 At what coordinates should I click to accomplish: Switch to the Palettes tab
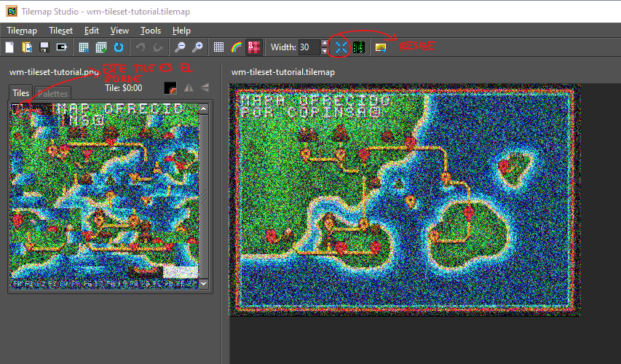click(52, 94)
